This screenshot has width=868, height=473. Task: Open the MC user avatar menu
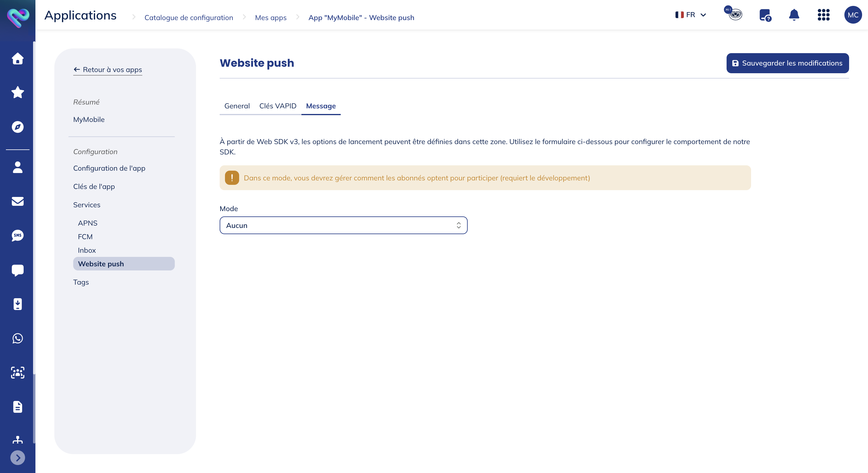tap(853, 15)
